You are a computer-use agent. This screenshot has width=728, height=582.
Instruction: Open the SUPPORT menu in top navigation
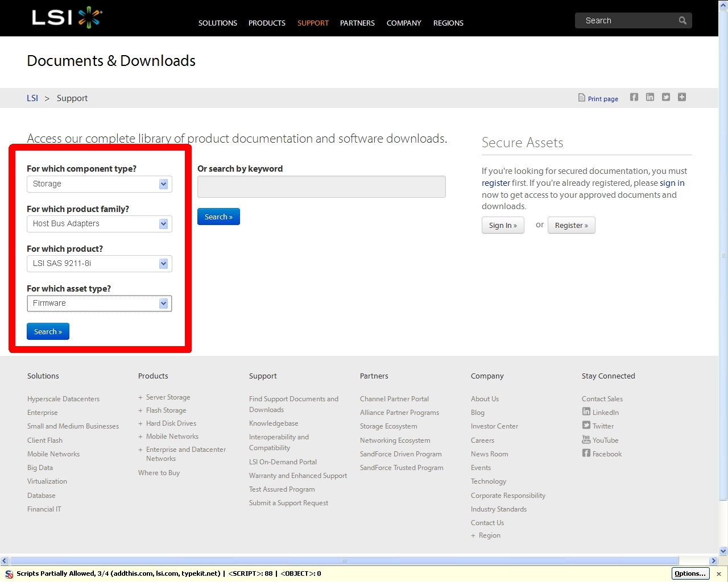(x=313, y=23)
